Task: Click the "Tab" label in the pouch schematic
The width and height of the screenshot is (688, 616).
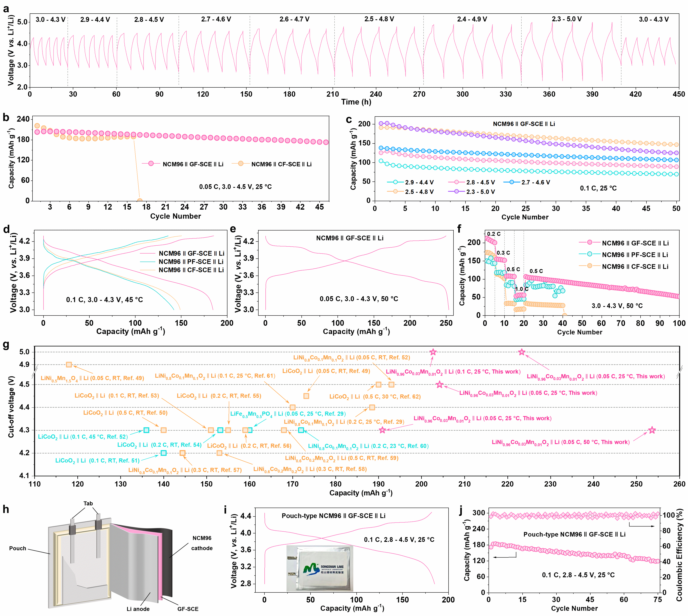Action: pos(88,503)
